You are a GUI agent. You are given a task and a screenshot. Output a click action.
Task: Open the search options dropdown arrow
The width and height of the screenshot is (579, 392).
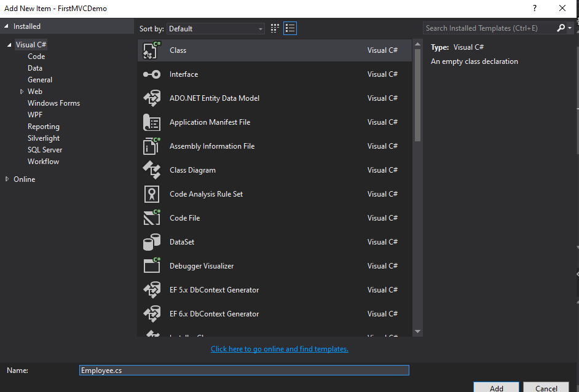point(570,28)
